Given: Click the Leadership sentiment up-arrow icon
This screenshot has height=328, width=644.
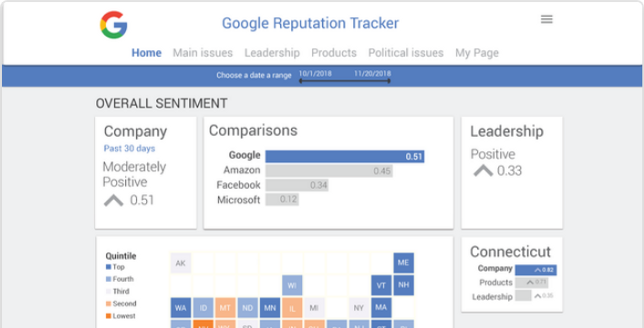Looking at the screenshot, I should tap(483, 170).
